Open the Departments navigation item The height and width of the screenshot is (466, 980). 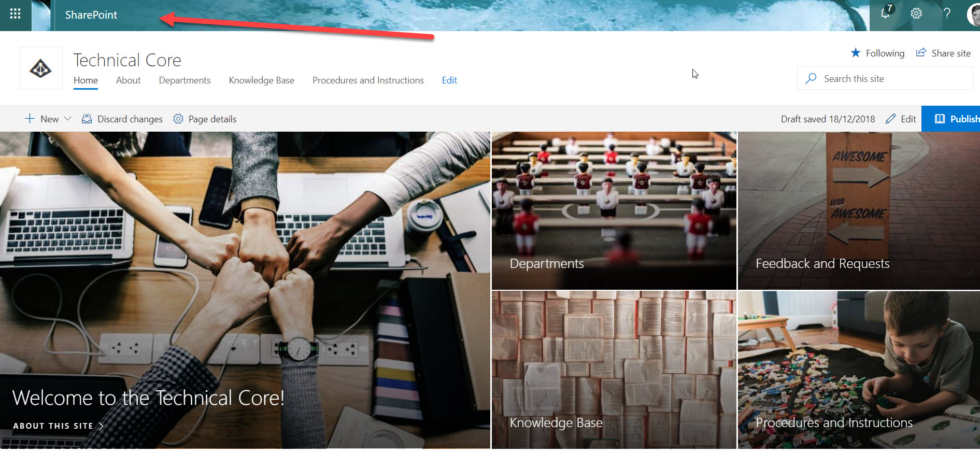[x=184, y=80]
